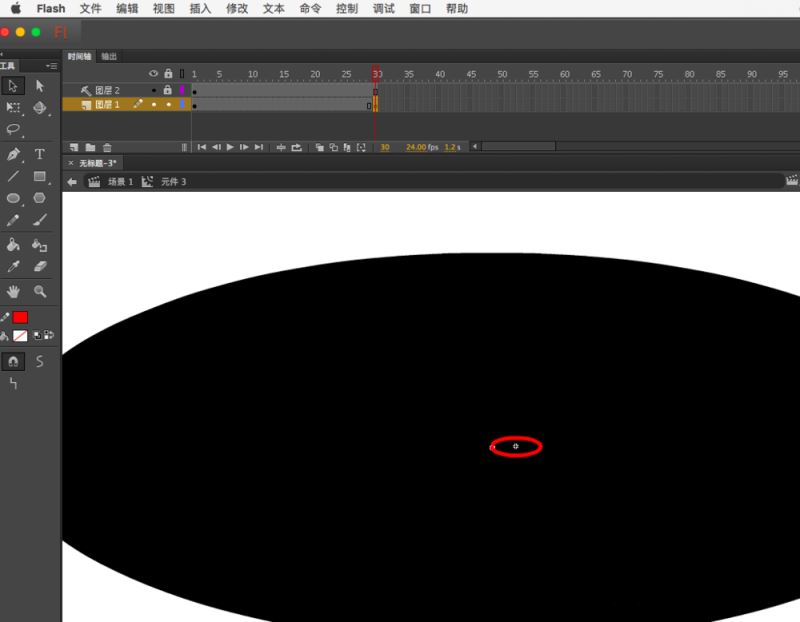Open the Apple menu
This screenshot has height=622, width=800.
pyautogui.click(x=16, y=8)
